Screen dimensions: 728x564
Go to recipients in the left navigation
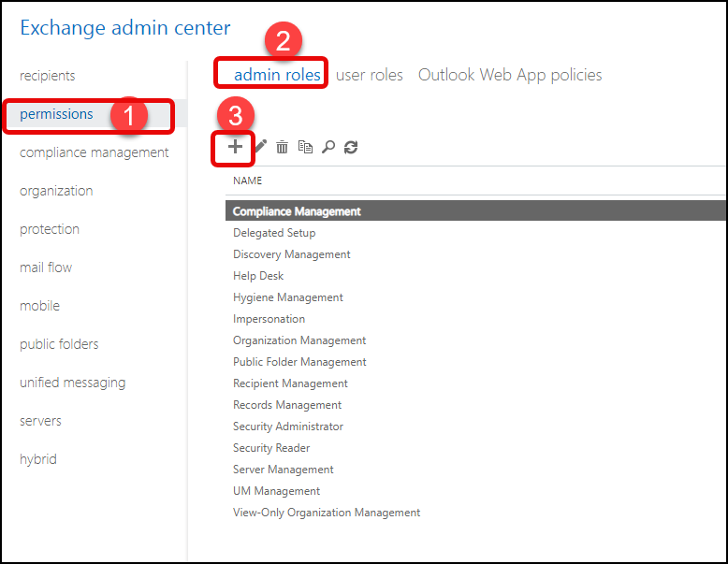click(x=47, y=76)
